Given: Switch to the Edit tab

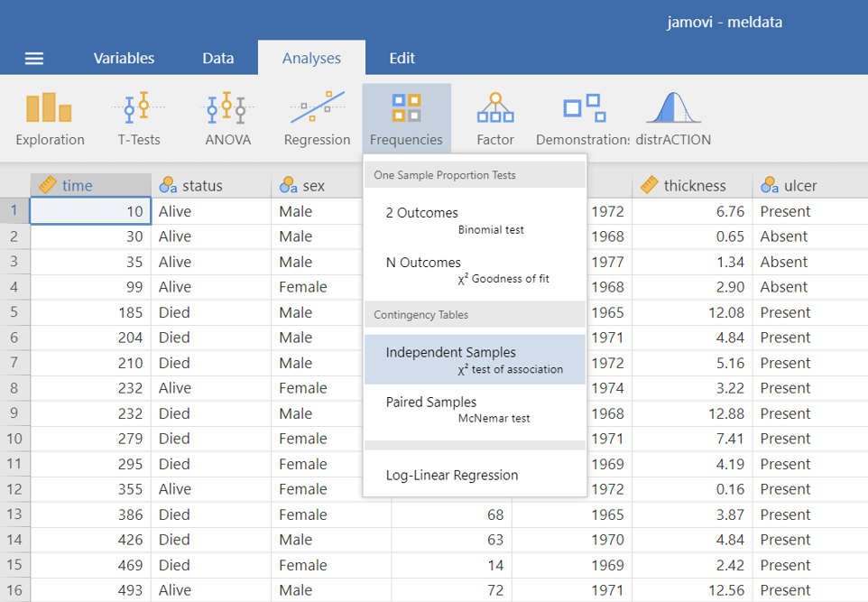Looking at the screenshot, I should click(402, 59).
